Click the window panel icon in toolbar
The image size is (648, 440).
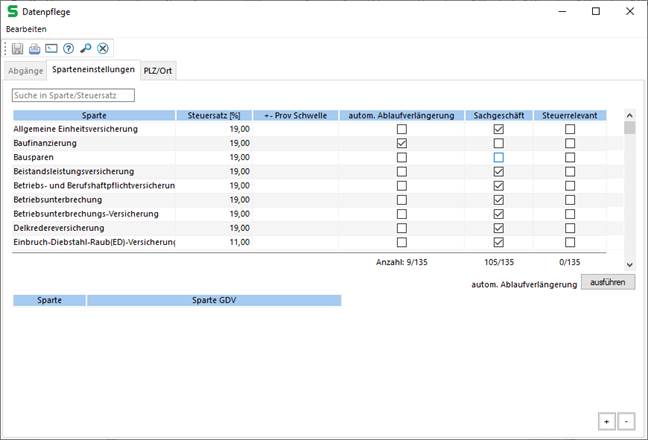pyautogui.click(x=51, y=48)
